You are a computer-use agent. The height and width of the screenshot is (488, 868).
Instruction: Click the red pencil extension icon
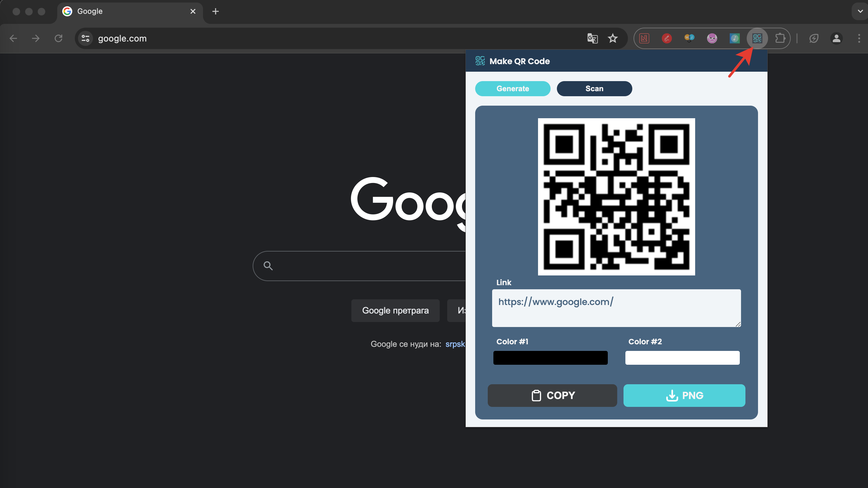(667, 38)
